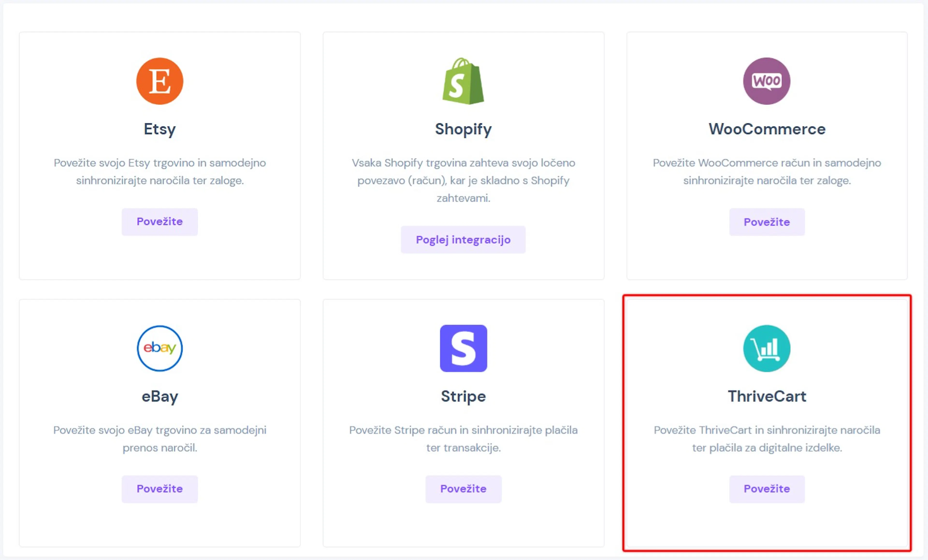Click the Stripe heading text

click(x=463, y=397)
